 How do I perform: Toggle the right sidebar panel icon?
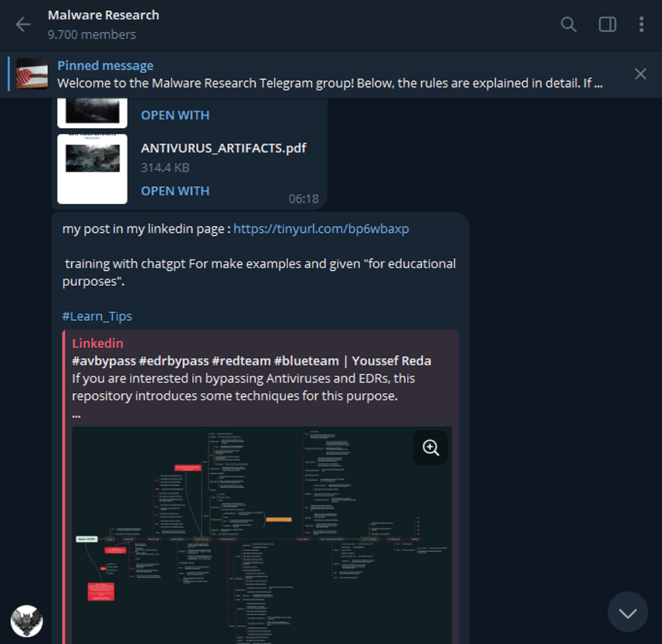point(607,24)
